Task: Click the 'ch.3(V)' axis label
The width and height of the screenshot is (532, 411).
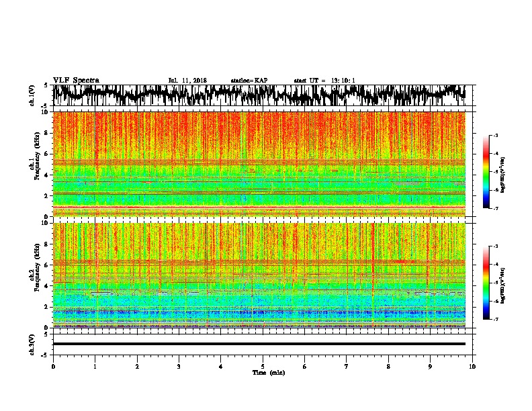Action: click(x=32, y=345)
